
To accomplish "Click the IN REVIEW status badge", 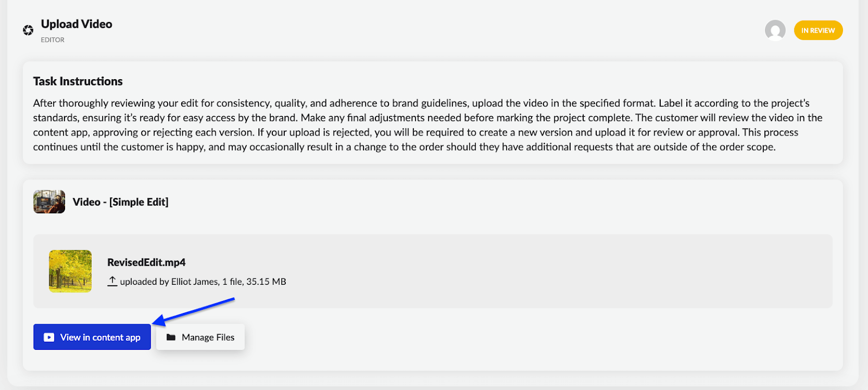I will (x=818, y=30).
